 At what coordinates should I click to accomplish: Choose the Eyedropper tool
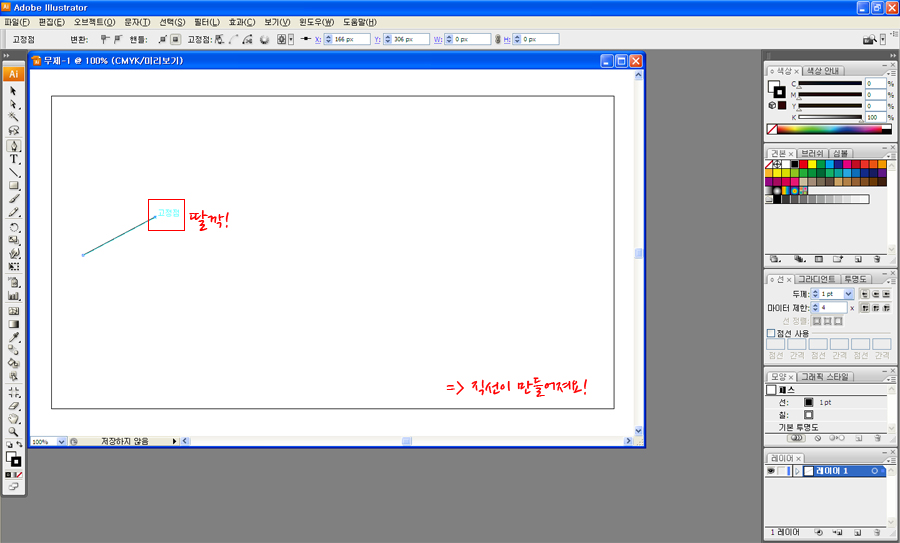tap(14, 337)
